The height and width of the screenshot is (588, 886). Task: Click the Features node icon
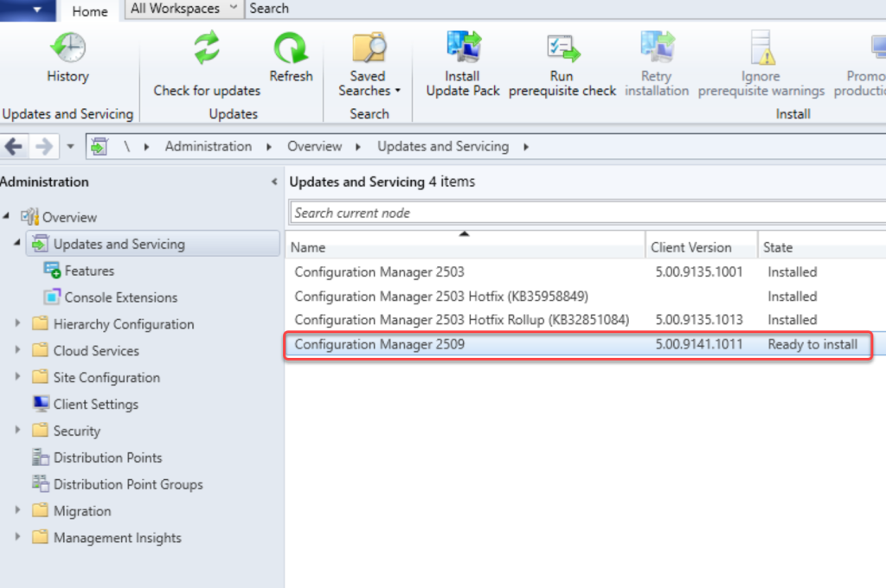pos(52,271)
